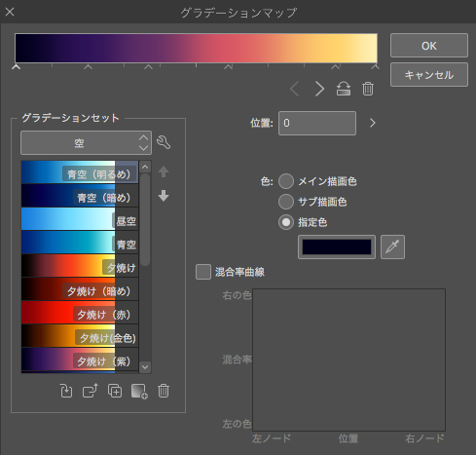476x455 pixels.
Task: Open the 空 gradient set dropdown
Action: pos(86,143)
